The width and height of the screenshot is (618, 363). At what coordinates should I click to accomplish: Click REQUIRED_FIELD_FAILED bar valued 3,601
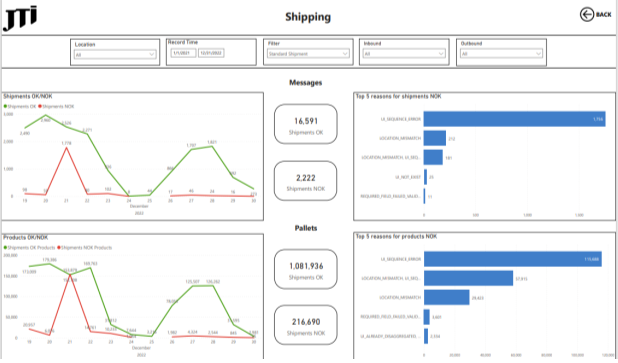(x=427, y=317)
